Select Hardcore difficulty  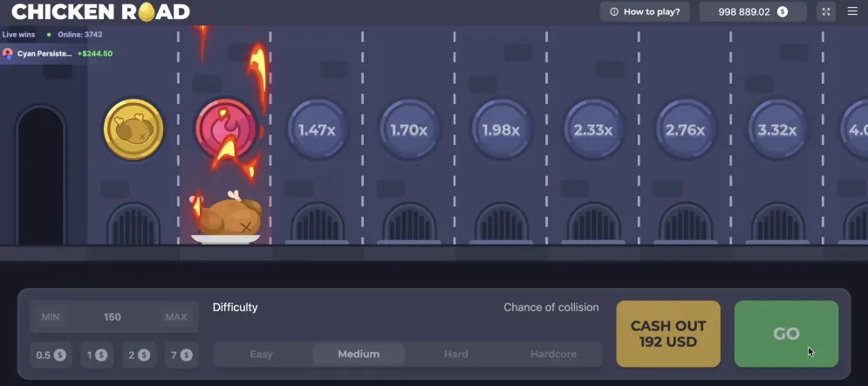pyautogui.click(x=554, y=354)
